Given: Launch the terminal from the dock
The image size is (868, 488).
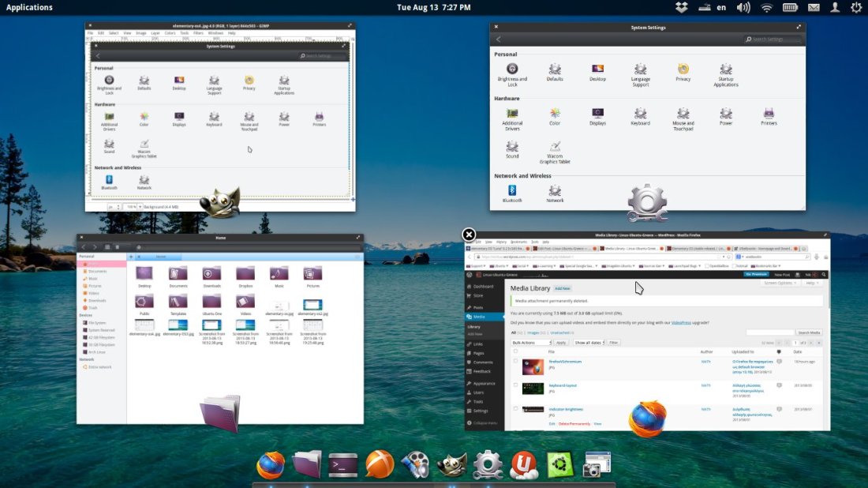Looking at the screenshot, I should click(342, 464).
